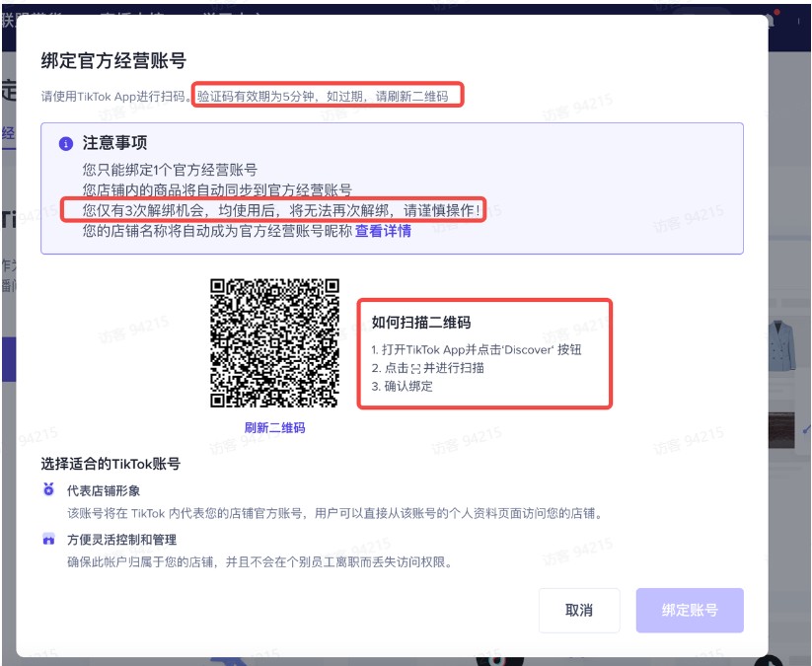Click the 刷新二维码 link
Viewport: 812px width, 666px height.
274,428
